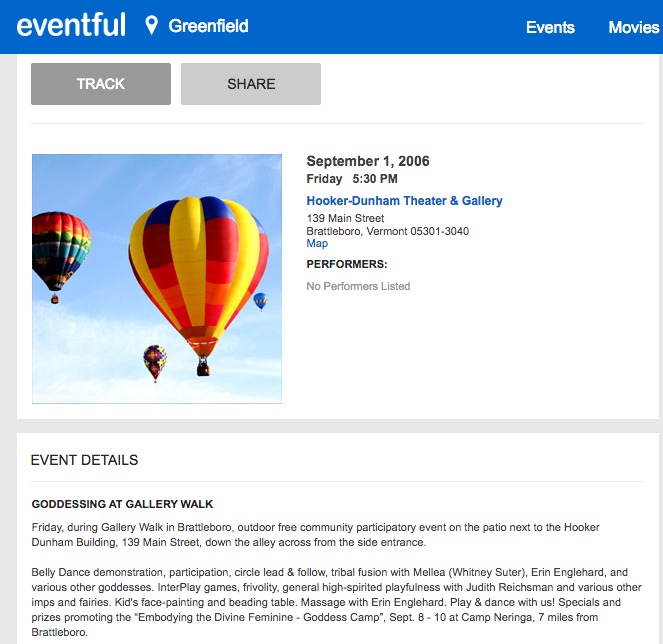663x644 pixels.
Task: Open the Map link under address
Action: (x=317, y=244)
